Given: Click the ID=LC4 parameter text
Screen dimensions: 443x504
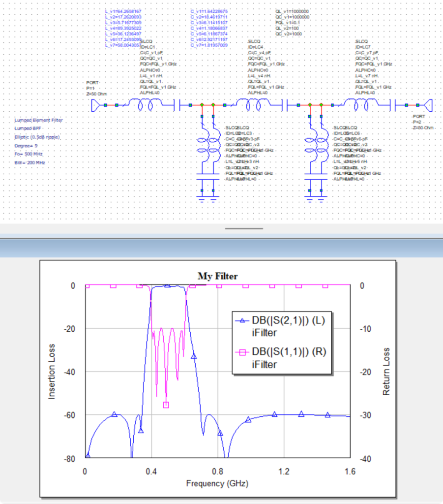Looking at the screenshot, I should pyautogui.click(x=256, y=47).
